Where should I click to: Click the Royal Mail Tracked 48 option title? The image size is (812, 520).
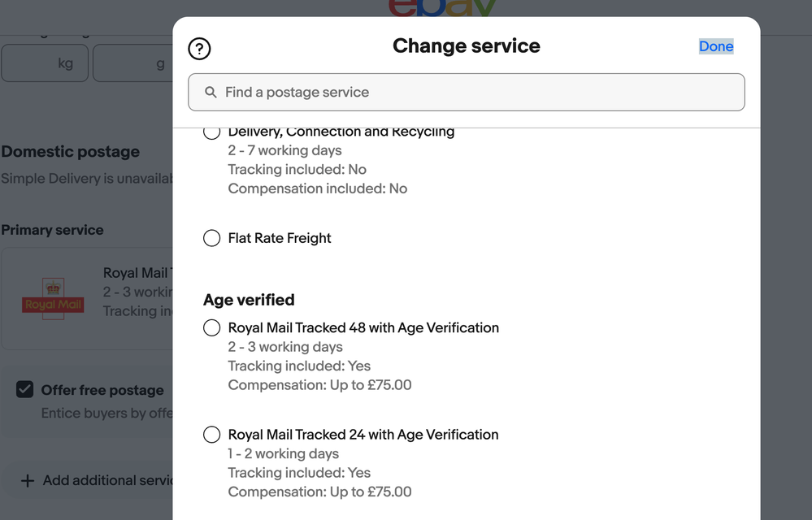(x=363, y=327)
